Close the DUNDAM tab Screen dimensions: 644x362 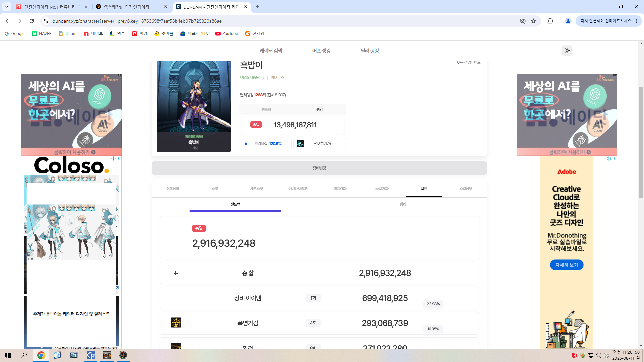point(246,7)
